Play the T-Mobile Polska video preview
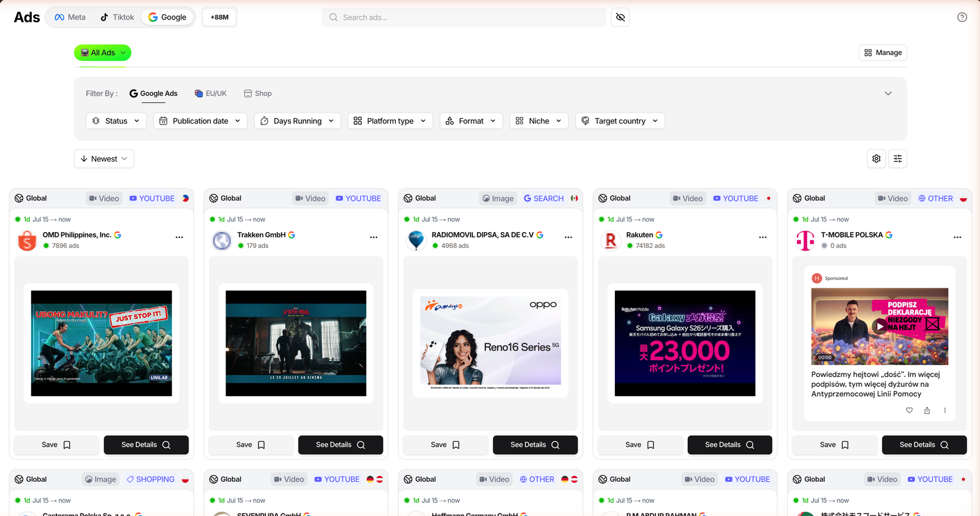980x516 pixels. pyautogui.click(x=880, y=326)
